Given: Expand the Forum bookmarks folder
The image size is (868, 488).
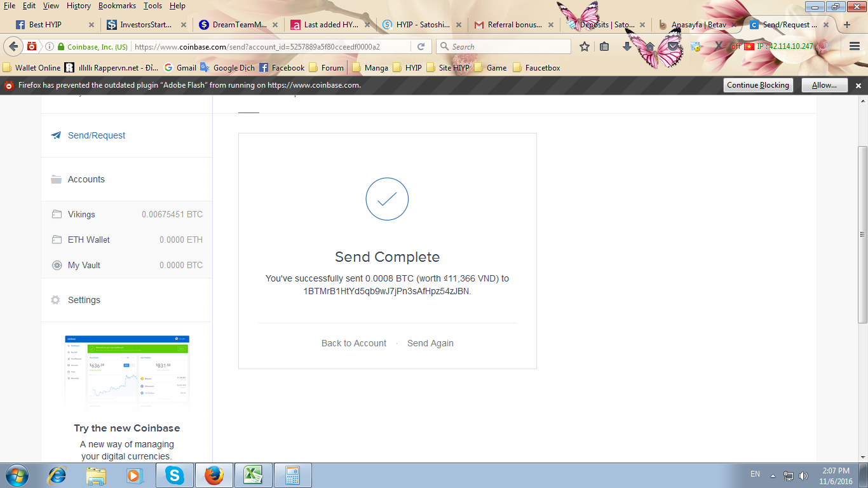Looking at the screenshot, I should pos(326,67).
